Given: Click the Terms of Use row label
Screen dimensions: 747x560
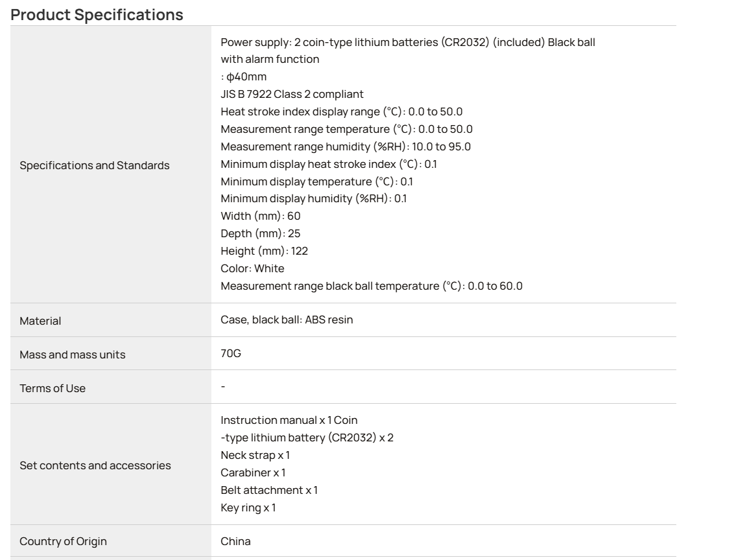Looking at the screenshot, I should (x=53, y=389).
